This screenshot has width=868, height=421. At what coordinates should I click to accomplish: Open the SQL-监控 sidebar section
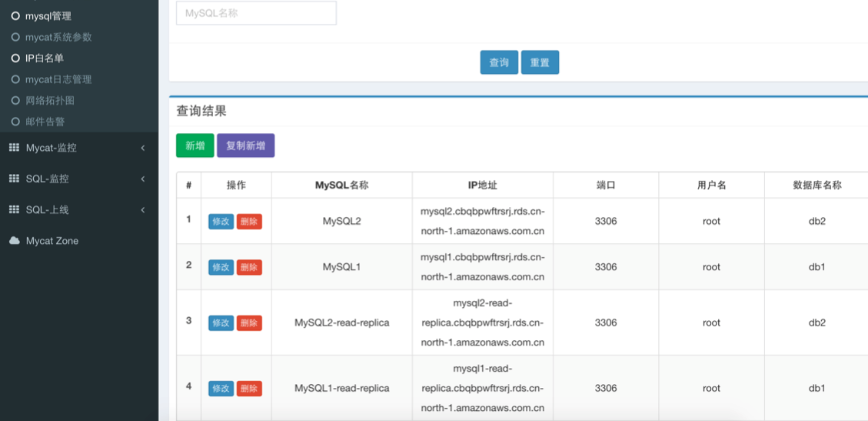click(x=79, y=179)
